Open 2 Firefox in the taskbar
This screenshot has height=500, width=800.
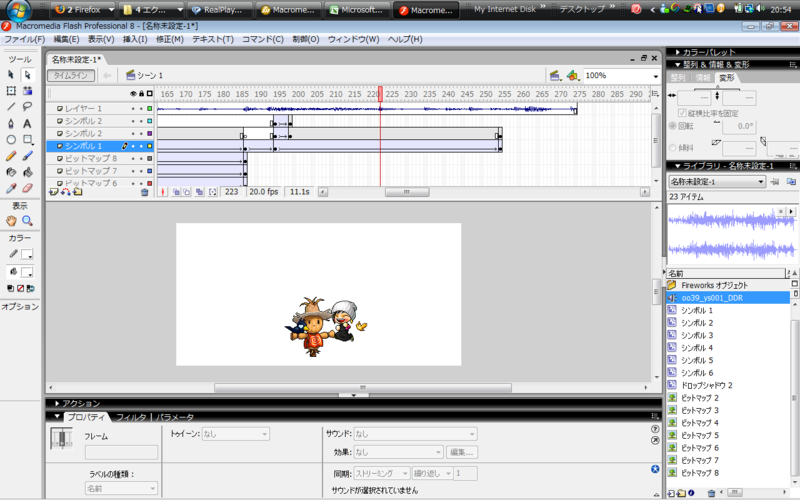coord(83,10)
